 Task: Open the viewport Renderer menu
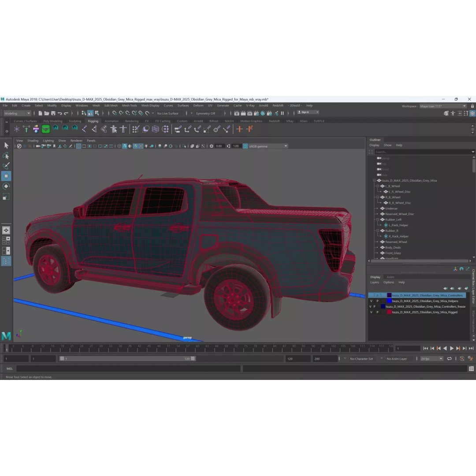point(76,141)
